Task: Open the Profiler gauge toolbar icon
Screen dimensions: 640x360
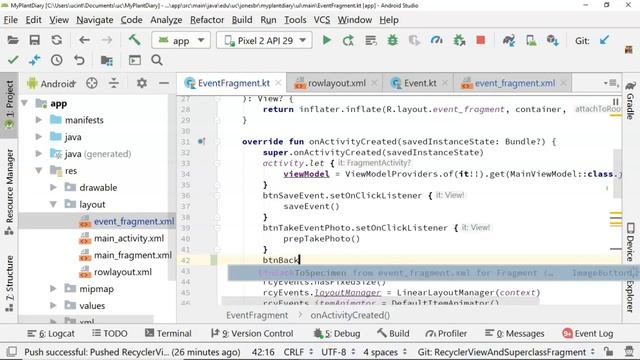Action: tap(436, 40)
